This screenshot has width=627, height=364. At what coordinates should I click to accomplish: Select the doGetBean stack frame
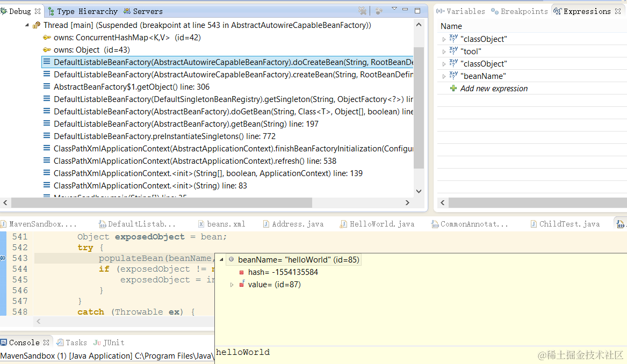tap(227, 112)
